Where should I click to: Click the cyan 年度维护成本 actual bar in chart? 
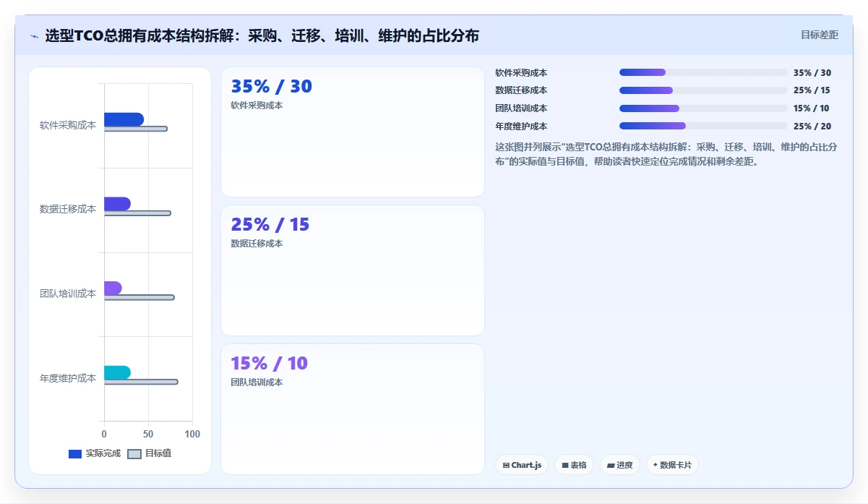click(x=117, y=372)
